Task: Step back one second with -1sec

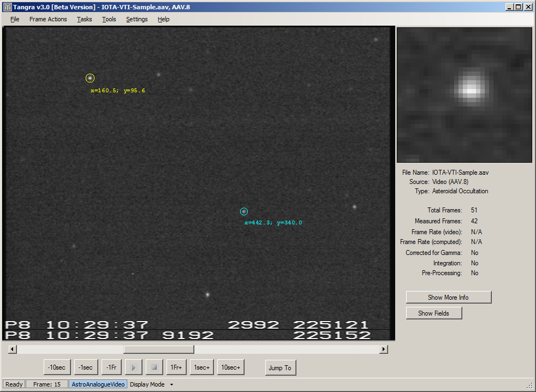Action: point(86,367)
